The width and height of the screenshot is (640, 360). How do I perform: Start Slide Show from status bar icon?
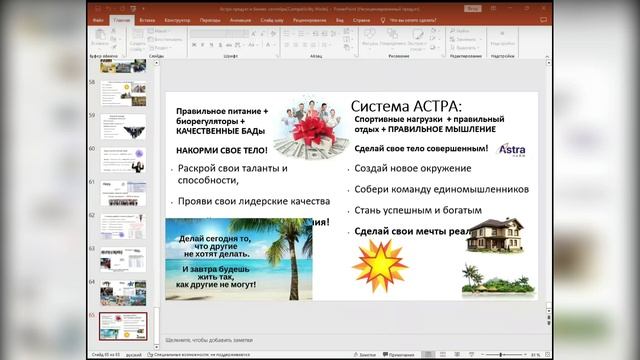[x=471, y=355]
